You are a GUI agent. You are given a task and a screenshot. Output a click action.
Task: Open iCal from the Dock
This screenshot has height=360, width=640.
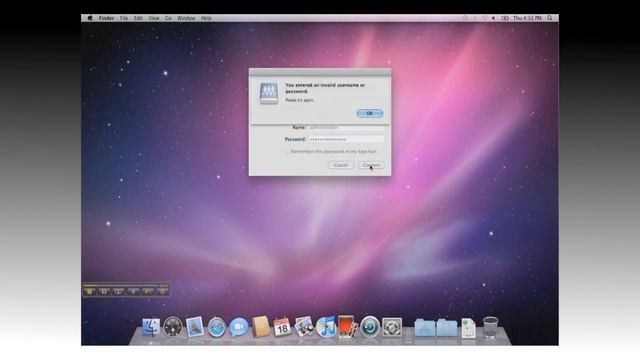[282, 327]
